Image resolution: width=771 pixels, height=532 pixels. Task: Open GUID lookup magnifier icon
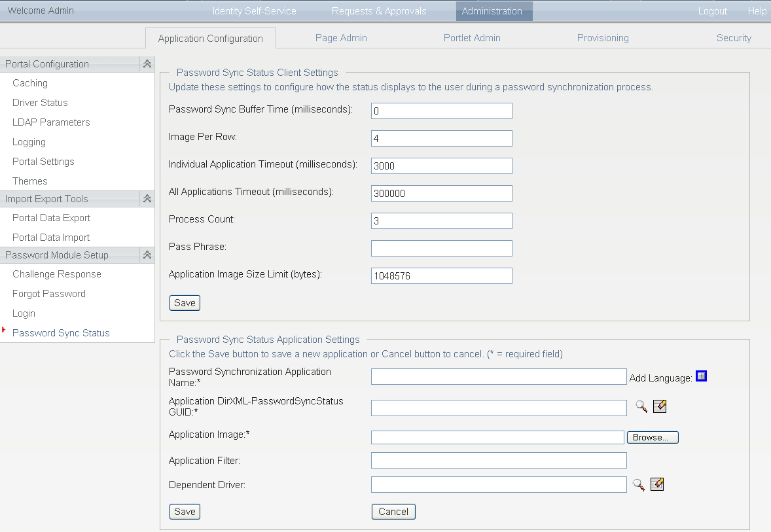(641, 406)
